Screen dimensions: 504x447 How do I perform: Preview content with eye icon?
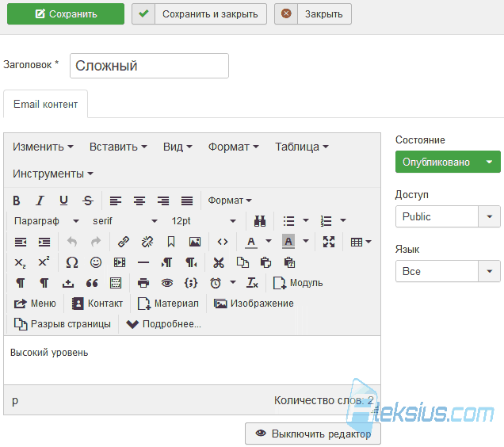coord(167,283)
